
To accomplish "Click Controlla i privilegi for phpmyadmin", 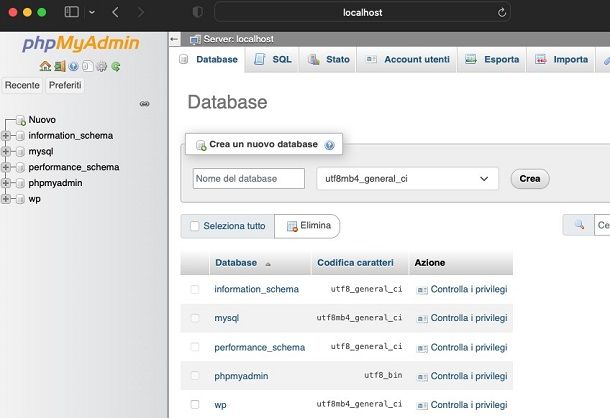I will (x=469, y=376).
